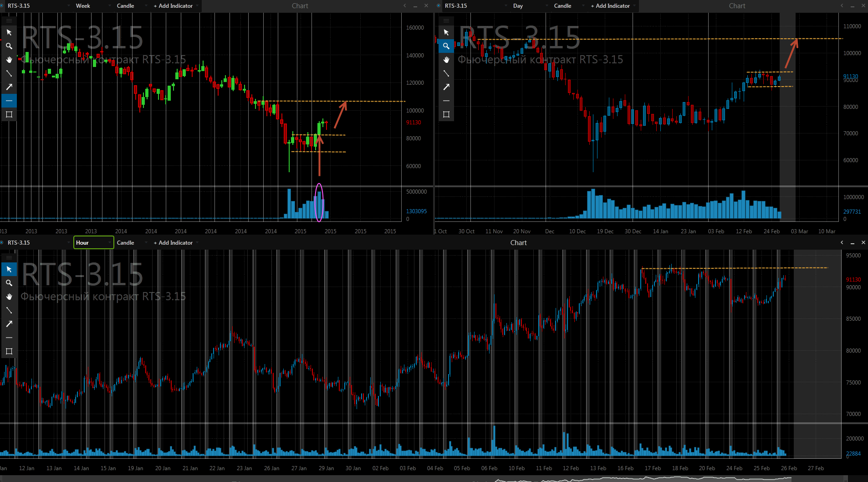Select the pointer tool in Hour chart
The width and height of the screenshot is (868, 482).
pyautogui.click(x=9, y=269)
